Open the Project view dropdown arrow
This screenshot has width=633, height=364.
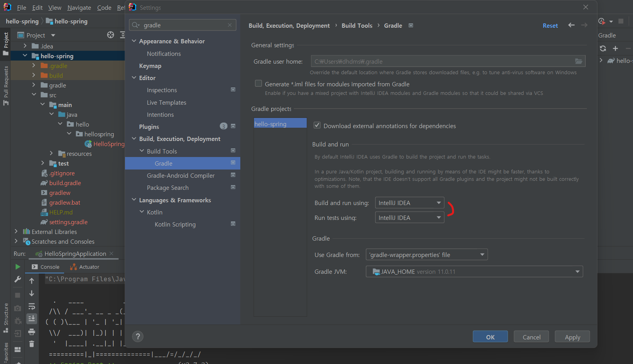click(x=53, y=35)
